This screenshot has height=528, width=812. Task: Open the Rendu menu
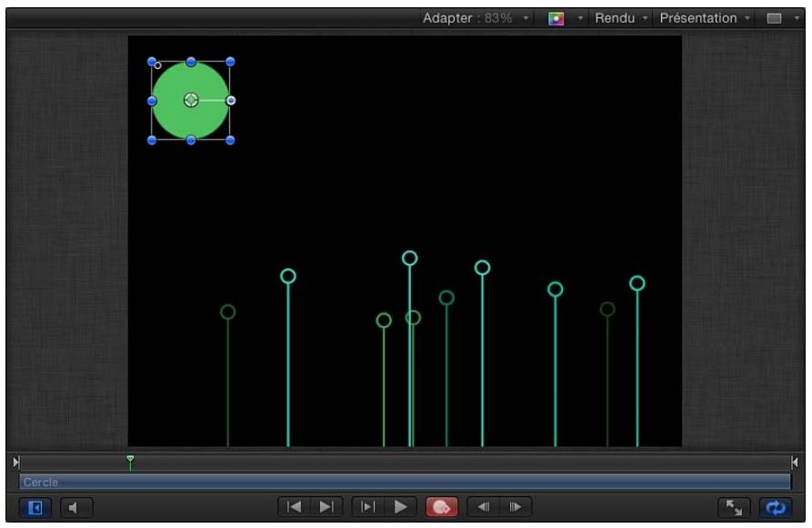[x=620, y=18]
